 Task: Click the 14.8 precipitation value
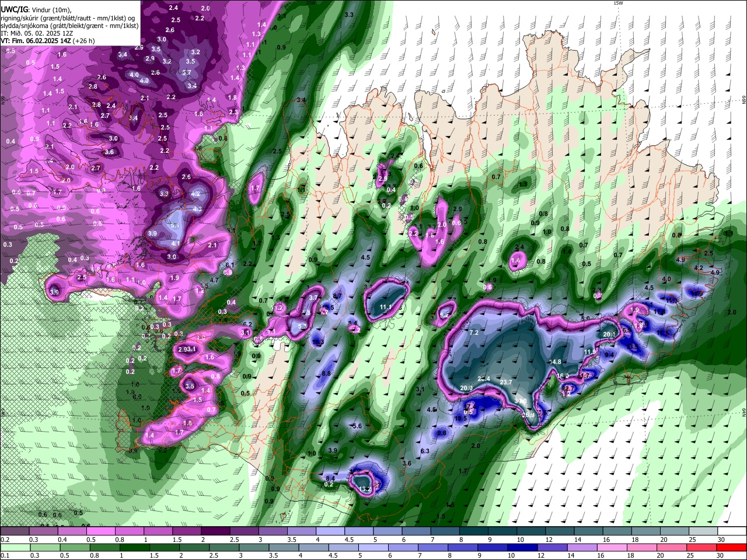point(555,362)
